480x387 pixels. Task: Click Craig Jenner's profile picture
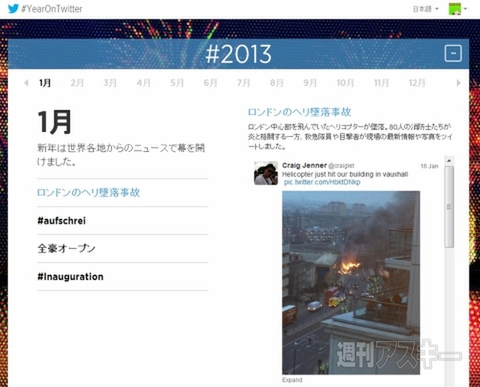[266, 173]
